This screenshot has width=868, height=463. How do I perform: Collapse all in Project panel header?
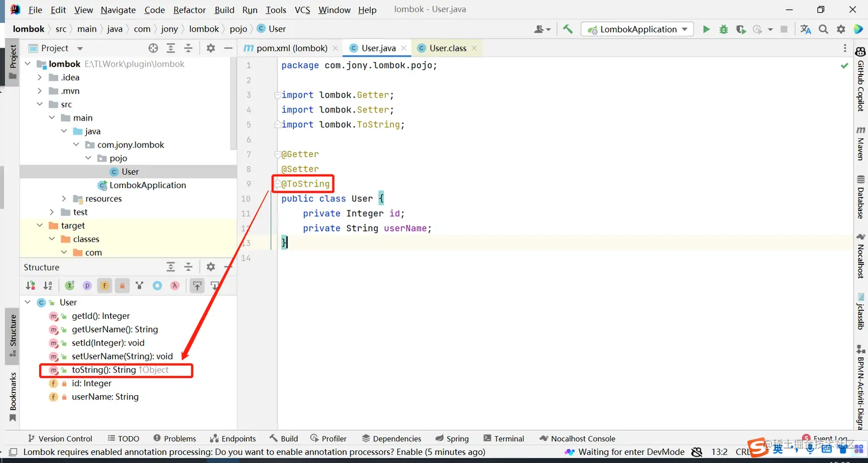(188, 48)
